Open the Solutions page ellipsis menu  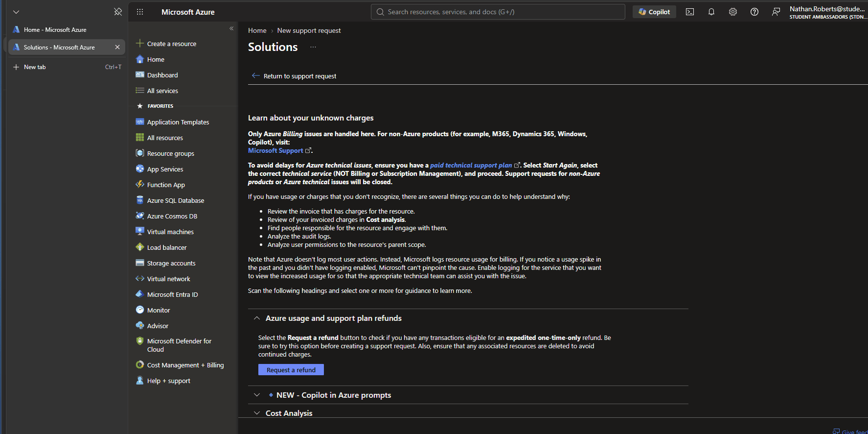pyautogui.click(x=313, y=47)
